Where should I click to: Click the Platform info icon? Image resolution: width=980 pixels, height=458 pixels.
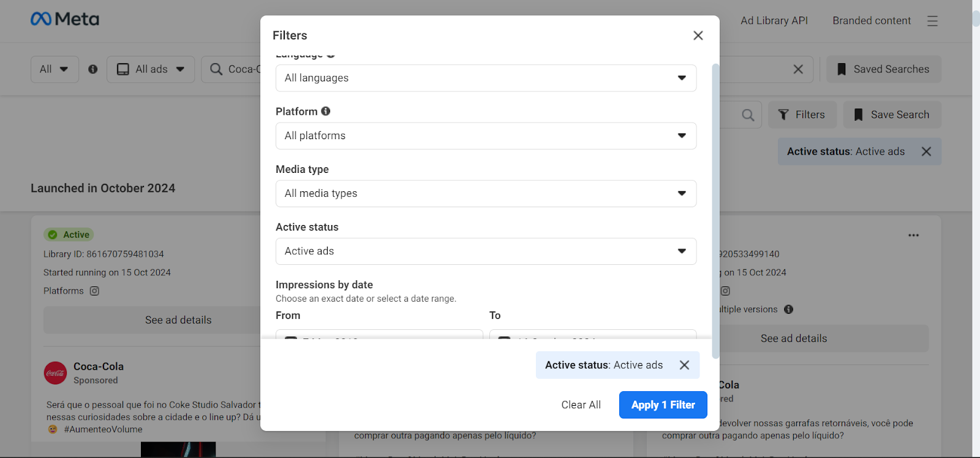326,111
